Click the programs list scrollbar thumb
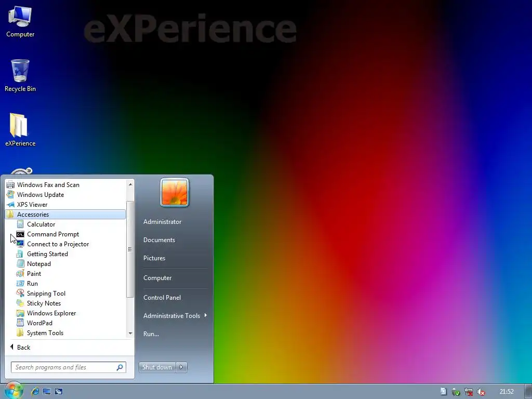 coord(130,249)
